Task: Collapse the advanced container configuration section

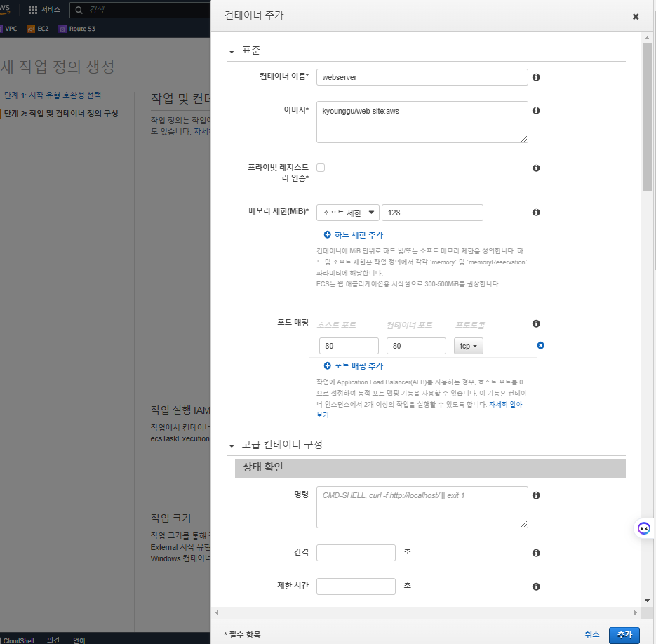Action: click(232, 445)
